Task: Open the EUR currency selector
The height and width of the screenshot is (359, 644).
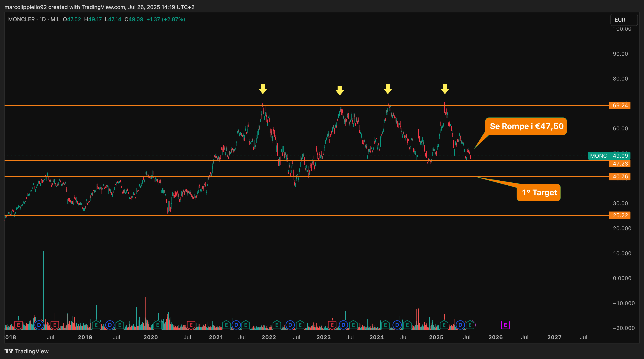Action: click(623, 20)
